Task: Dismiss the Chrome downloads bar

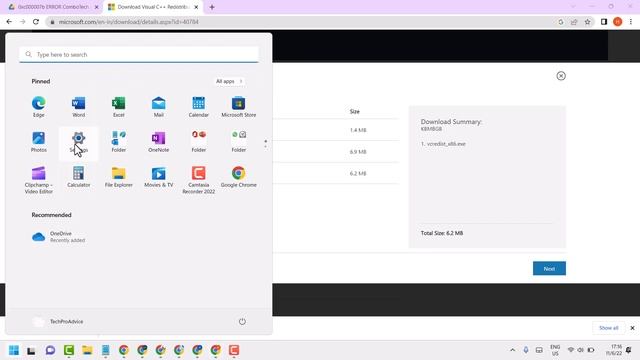Action: 632,328
